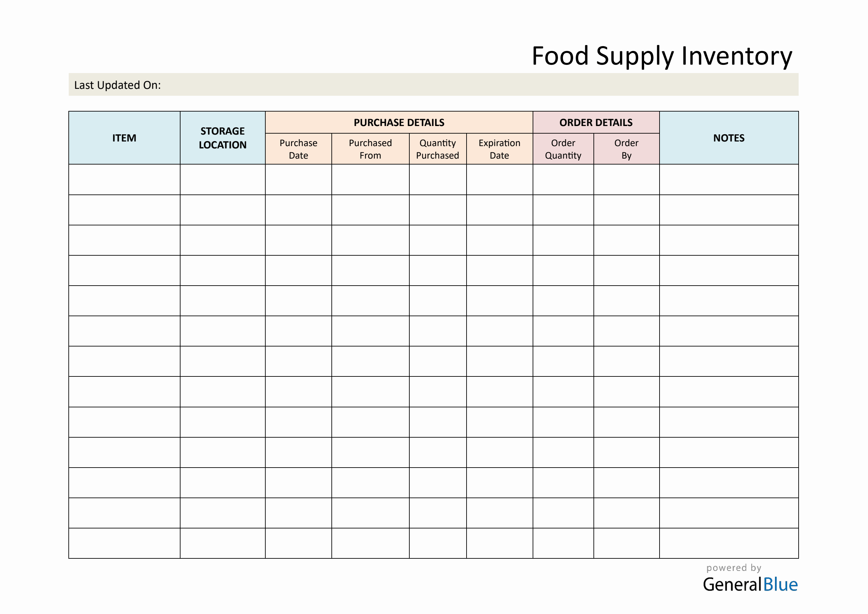Screen dimensions: 868x614
Task: Click the Purchased From subheader
Action: (370, 149)
